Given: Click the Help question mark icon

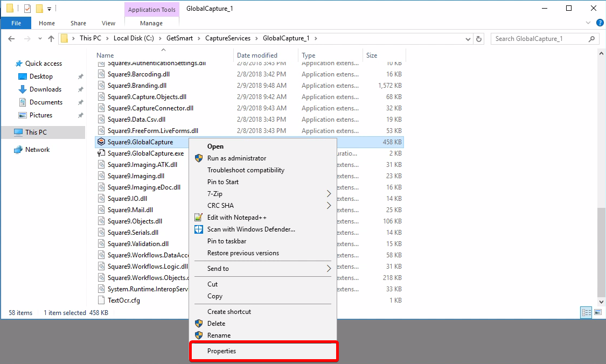Looking at the screenshot, I should click(600, 23).
